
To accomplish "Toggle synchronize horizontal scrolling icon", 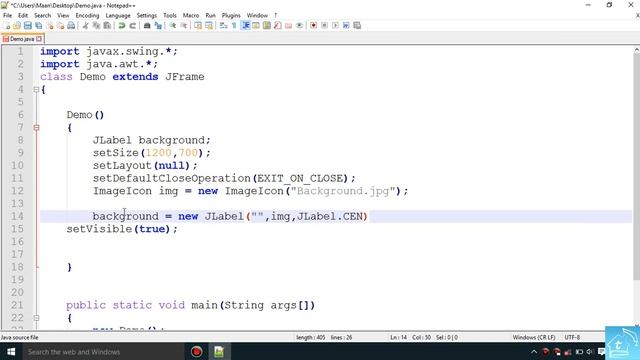I will [209, 25].
